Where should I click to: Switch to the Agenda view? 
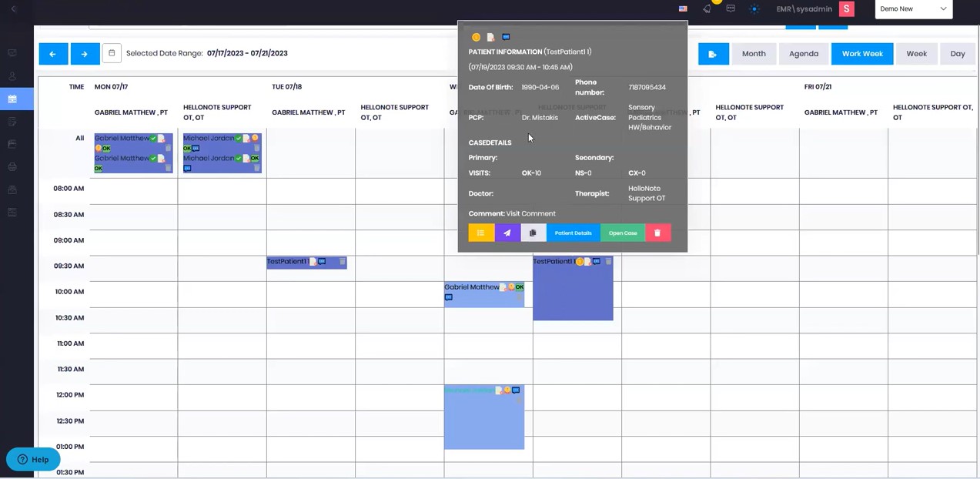pos(803,53)
